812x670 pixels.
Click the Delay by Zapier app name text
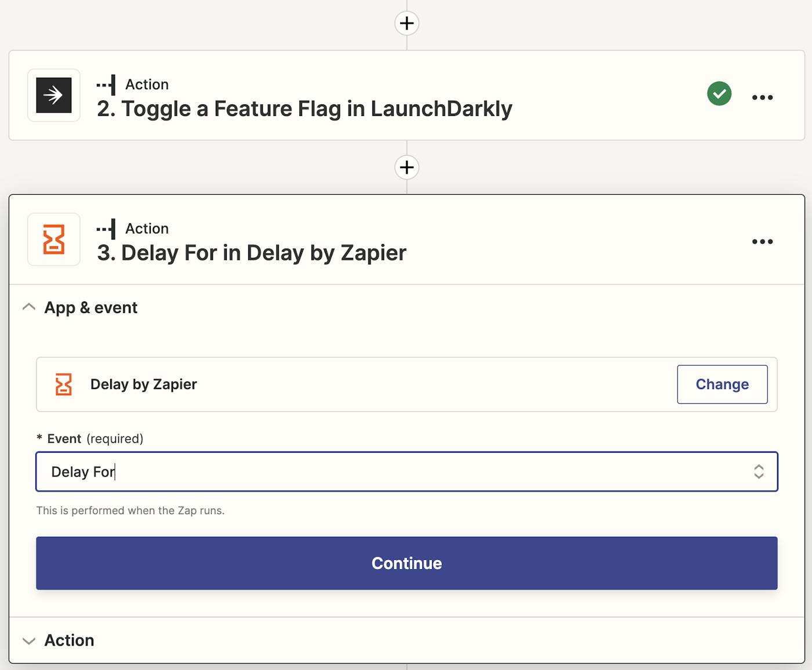tap(144, 384)
